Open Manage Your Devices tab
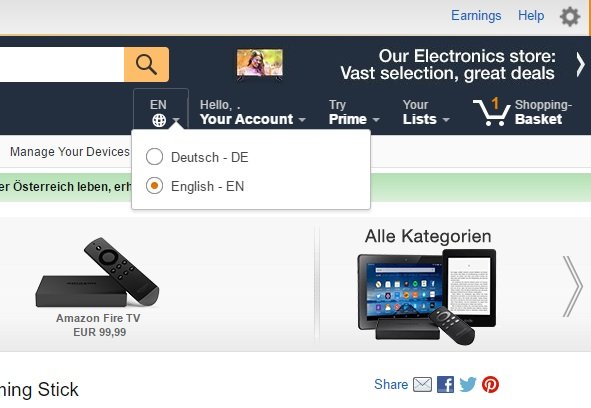 click(x=70, y=152)
